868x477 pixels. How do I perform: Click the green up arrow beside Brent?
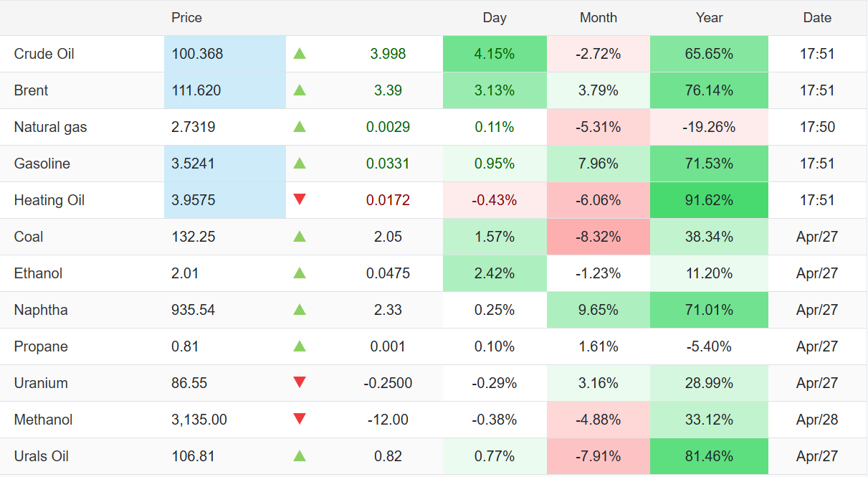coord(300,90)
